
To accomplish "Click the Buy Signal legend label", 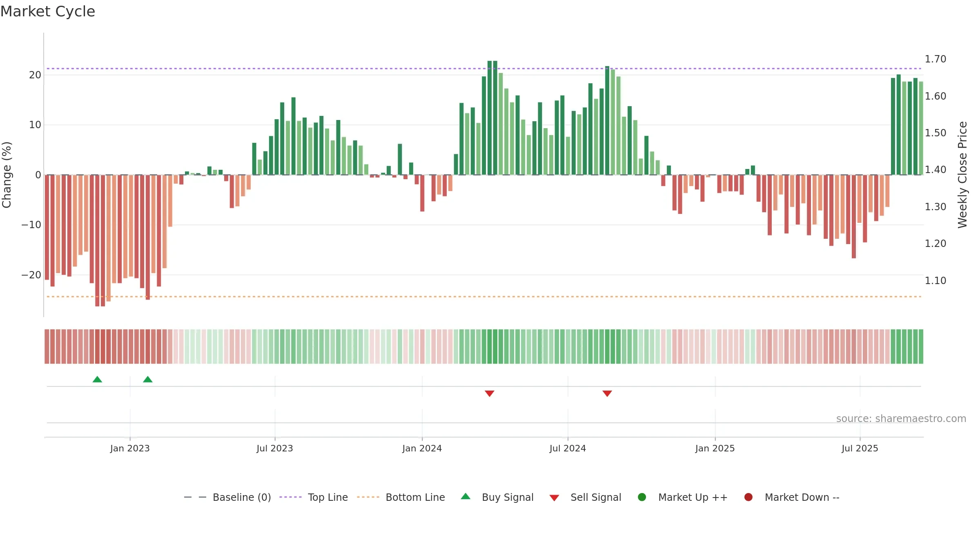I will point(508,498).
